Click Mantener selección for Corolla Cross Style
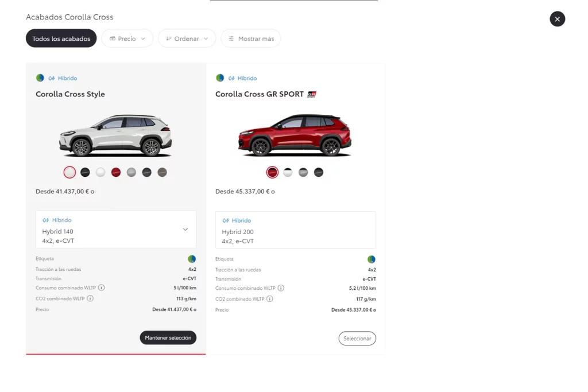The height and width of the screenshot is (392, 588). coord(168,337)
